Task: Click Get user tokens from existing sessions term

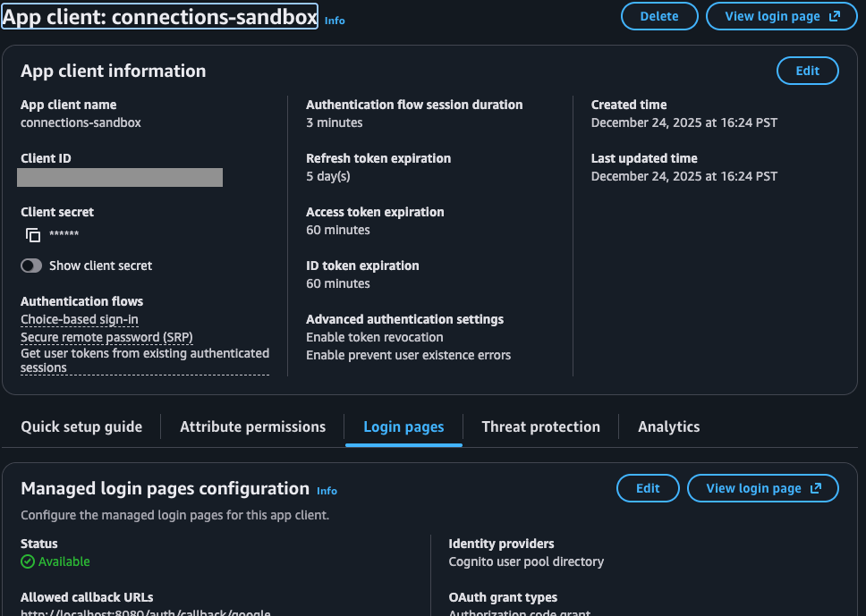Action: point(144,360)
